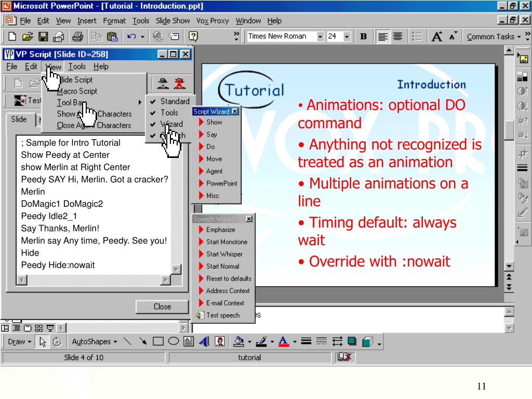Toggle Center text alignment
Image resolution: width=532 pixels, height=399 pixels.
397,36
